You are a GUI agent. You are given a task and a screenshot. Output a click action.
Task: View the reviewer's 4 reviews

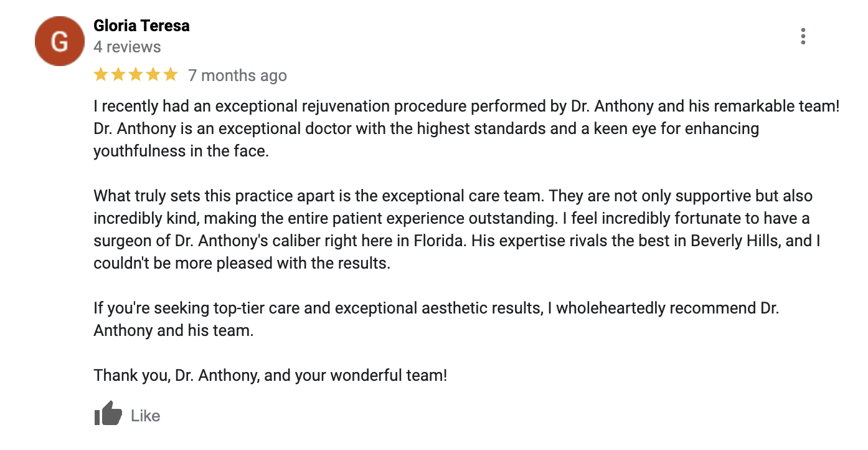coord(127,47)
